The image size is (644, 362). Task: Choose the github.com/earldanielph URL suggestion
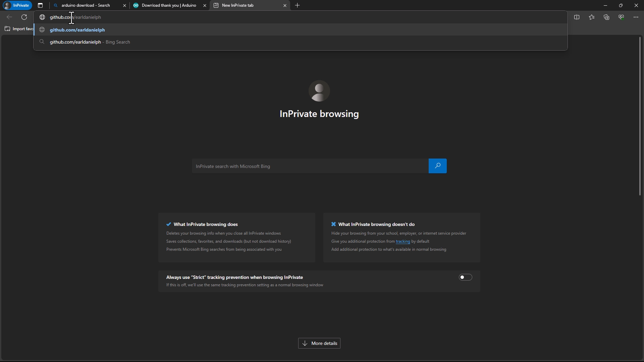(301, 30)
